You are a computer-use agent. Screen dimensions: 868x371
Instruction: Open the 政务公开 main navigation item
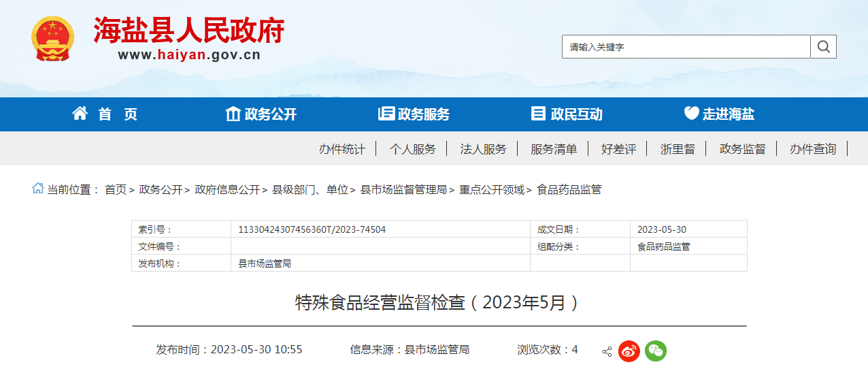271,114
